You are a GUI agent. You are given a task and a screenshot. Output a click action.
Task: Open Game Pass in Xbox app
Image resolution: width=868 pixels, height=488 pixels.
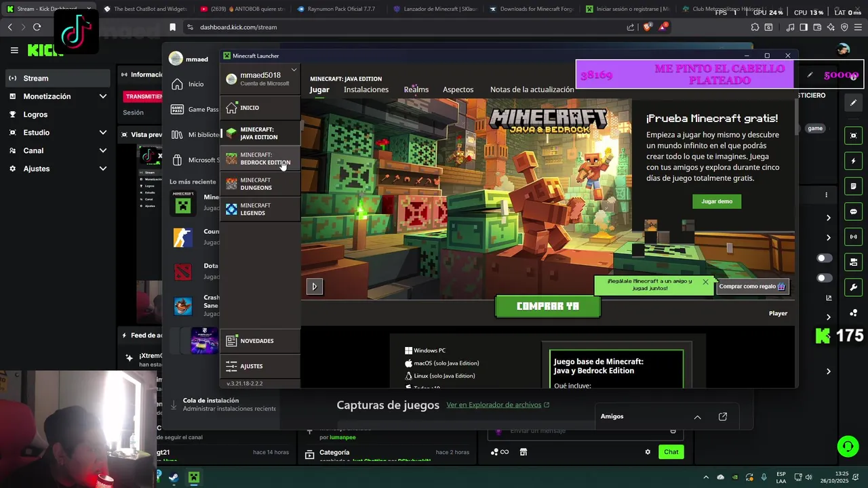point(193,109)
